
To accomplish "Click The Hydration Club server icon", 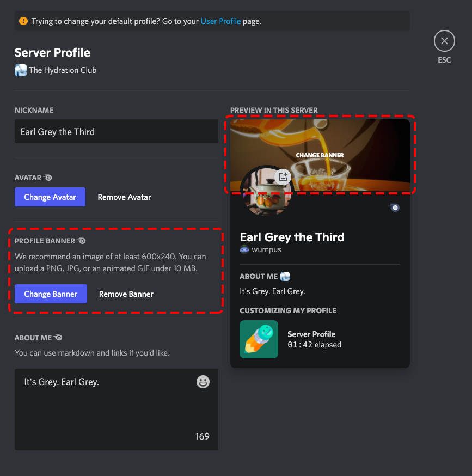I will pos(20,70).
